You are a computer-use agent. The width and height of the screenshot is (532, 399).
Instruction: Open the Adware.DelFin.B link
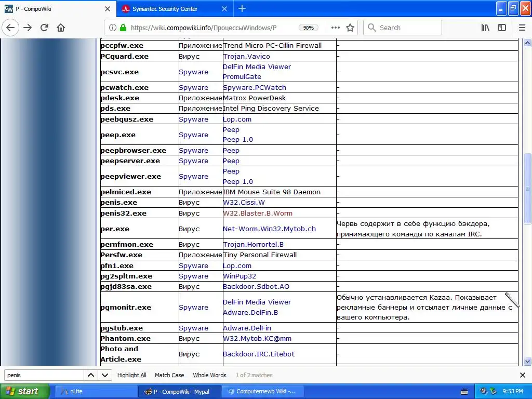250,312
